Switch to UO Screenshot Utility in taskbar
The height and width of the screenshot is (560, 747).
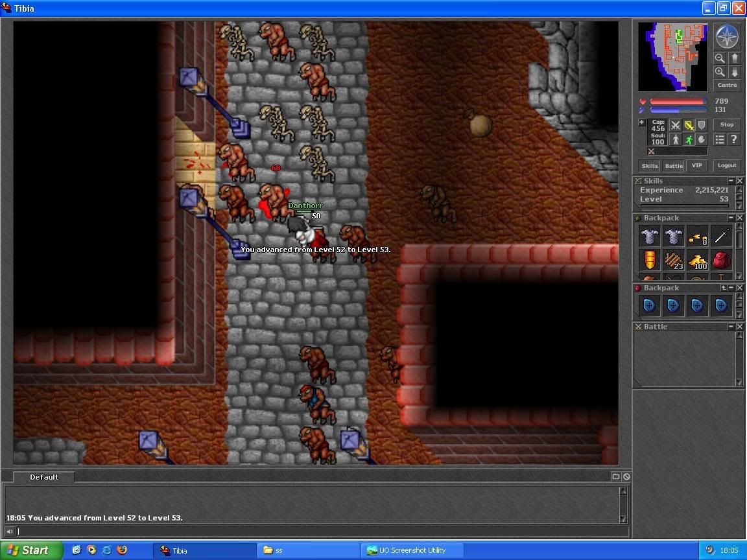(x=412, y=550)
